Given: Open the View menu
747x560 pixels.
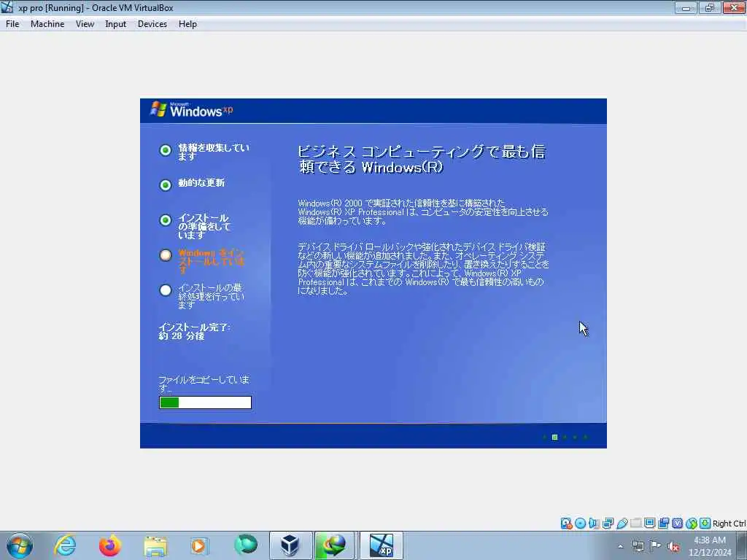Looking at the screenshot, I should (x=85, y=24).
